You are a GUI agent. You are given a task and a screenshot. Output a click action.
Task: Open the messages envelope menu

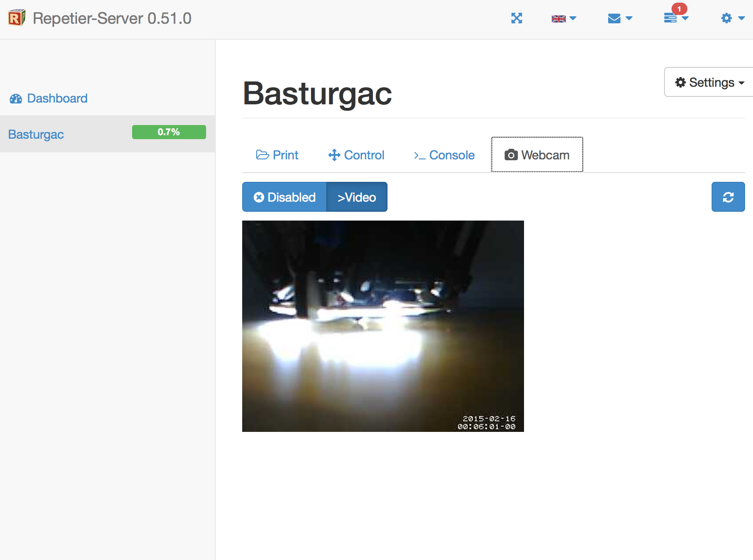point(620,18)
